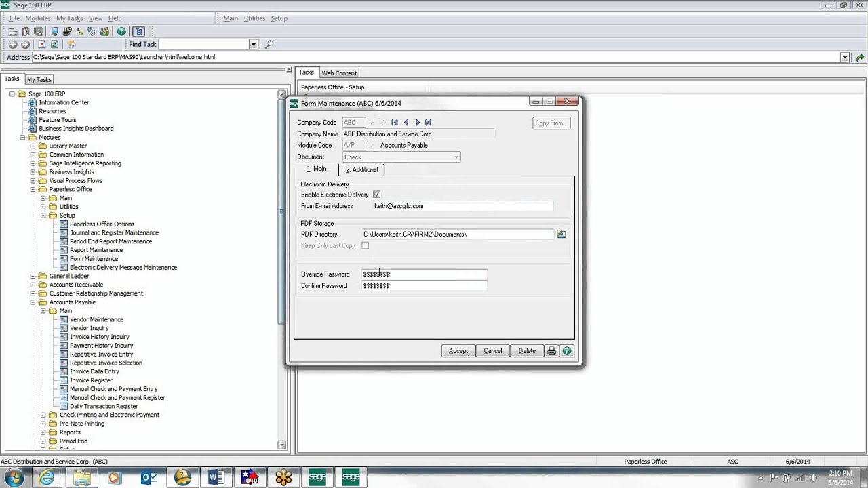Screen dimensions: 868x488
Task: Click the refresh page icon in launcher toolbar
Action: click(x=54, y=44)
